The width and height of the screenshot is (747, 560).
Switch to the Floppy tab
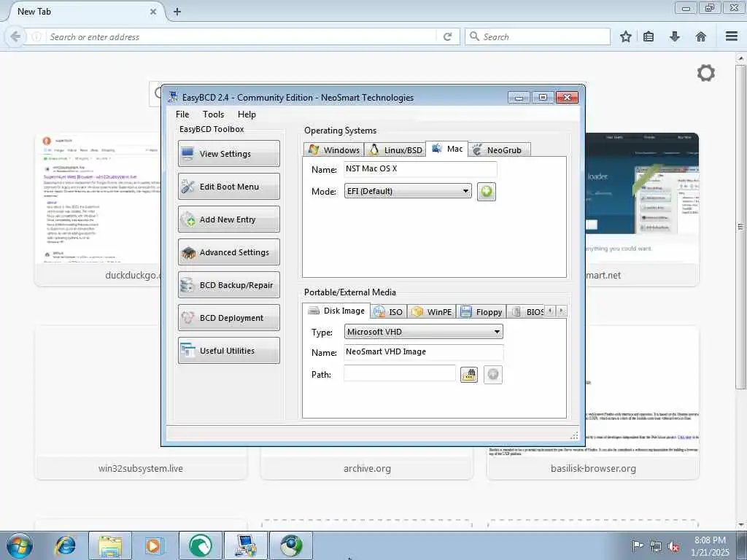[481, 311]
